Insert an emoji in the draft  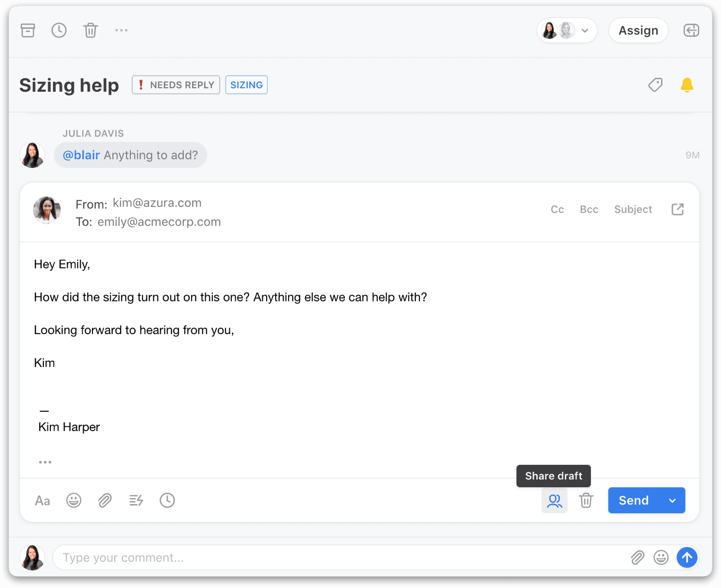(74, 500)
